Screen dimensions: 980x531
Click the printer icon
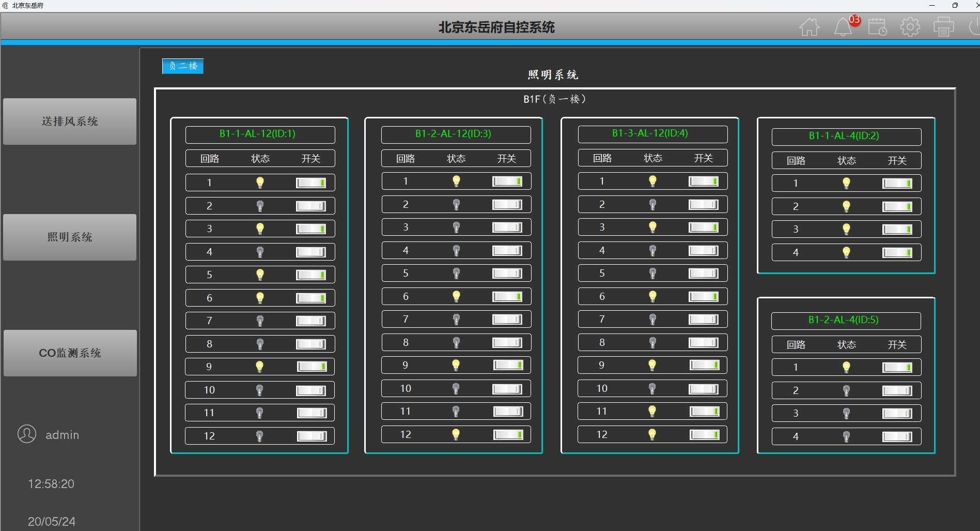tap(943, 27)
